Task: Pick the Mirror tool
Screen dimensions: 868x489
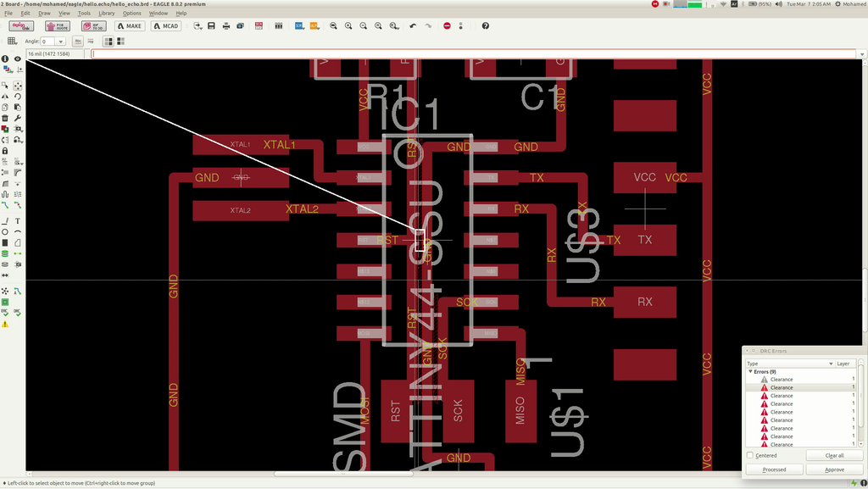Action: pyautogui.click(x=5, y=97)
